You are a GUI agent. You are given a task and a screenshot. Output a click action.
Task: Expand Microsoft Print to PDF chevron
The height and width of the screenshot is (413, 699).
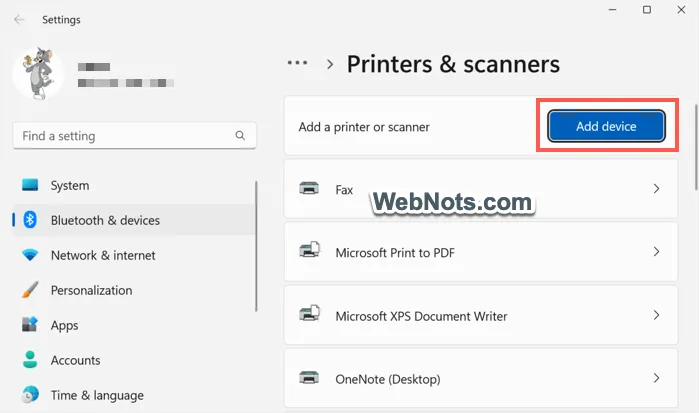(x=656, y=252)
